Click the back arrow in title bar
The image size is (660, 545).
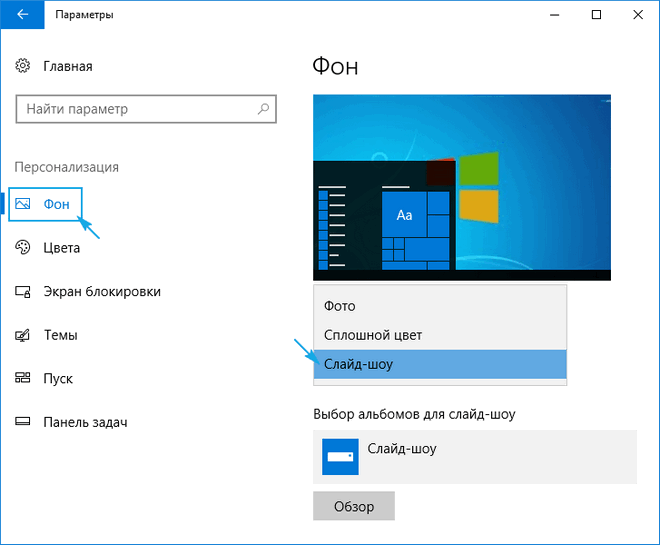pyautogui.click(x=22, y=15)
